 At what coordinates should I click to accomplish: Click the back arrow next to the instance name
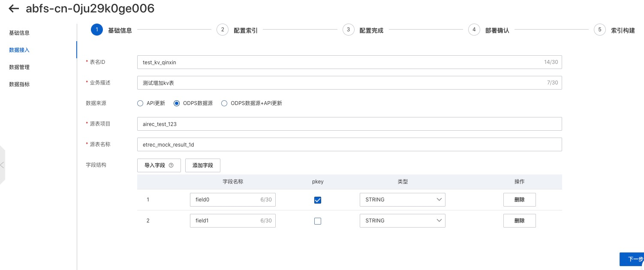click(x=14, y=8)
